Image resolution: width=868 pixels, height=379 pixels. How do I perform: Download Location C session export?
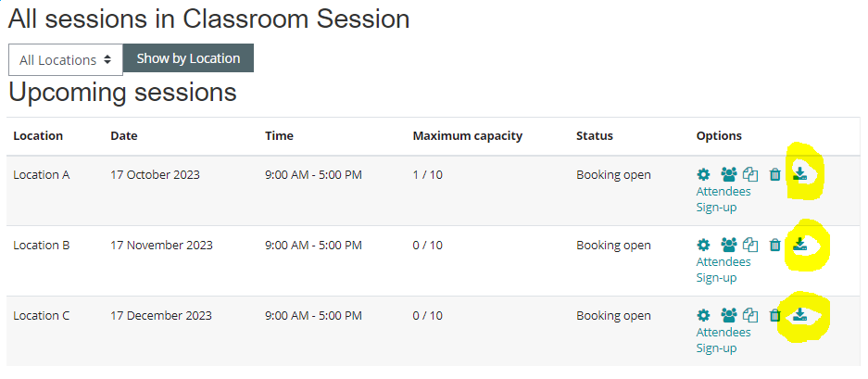coord(801,315)
